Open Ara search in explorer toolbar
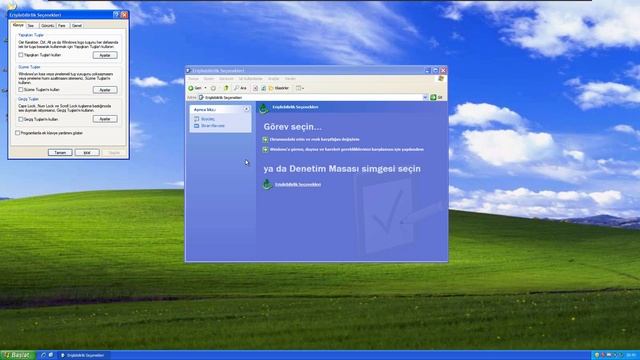Image resolution: width=640 pixels, height=360 pixels. click(x=240, y=88)
